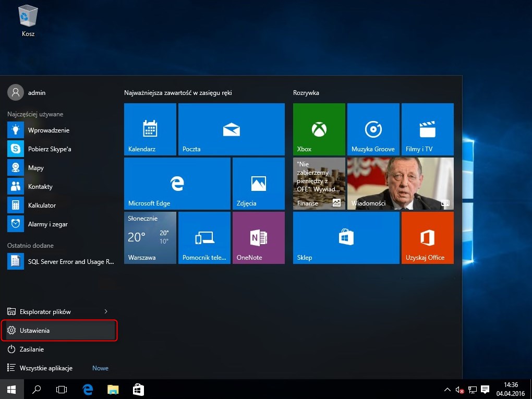Open the Filmy i TV tile

(427, 129)
